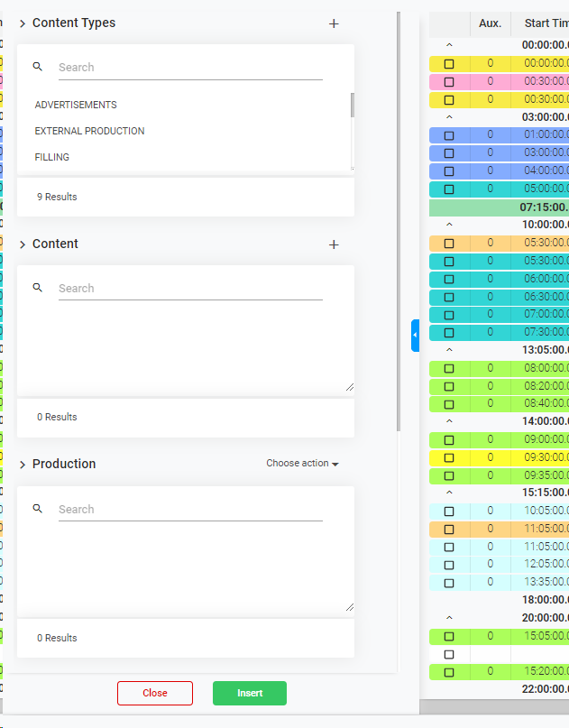This screenshot has height=728, width=569.
Task: Choose EXTERNAL PRODUCTION in the list
Action: [89, 132]
